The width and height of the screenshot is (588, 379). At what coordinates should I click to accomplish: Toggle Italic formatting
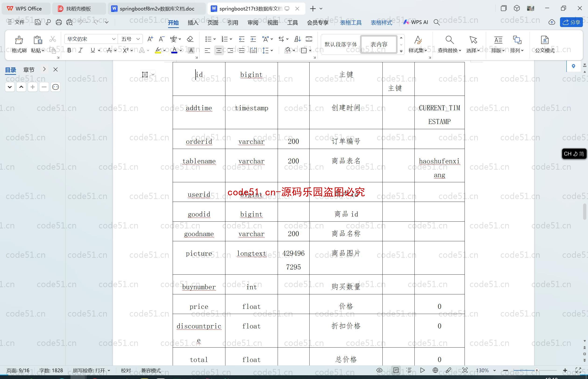click(80, 50)
